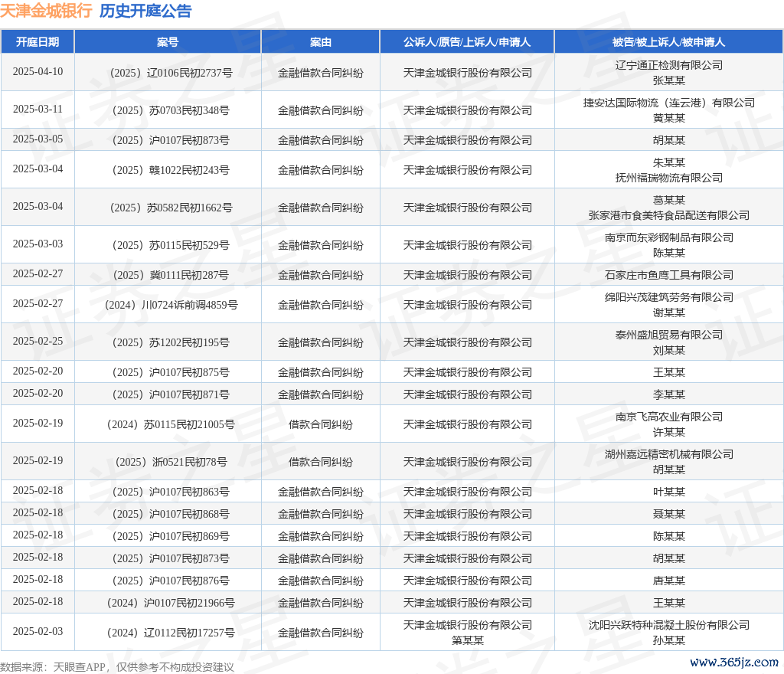Click defendant 抚州福瑞物流有限公司
Screen dimensions: 784x674
click(669, 178)
